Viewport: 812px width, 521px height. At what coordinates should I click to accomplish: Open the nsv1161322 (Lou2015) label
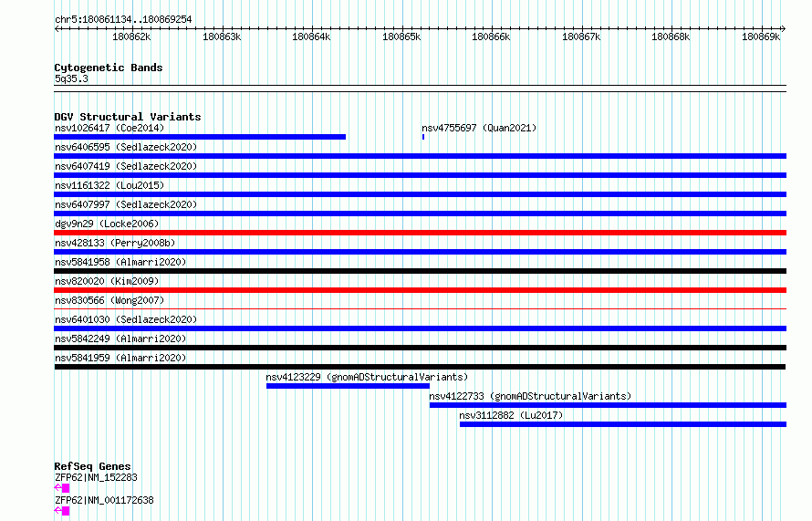coord(109,185)
